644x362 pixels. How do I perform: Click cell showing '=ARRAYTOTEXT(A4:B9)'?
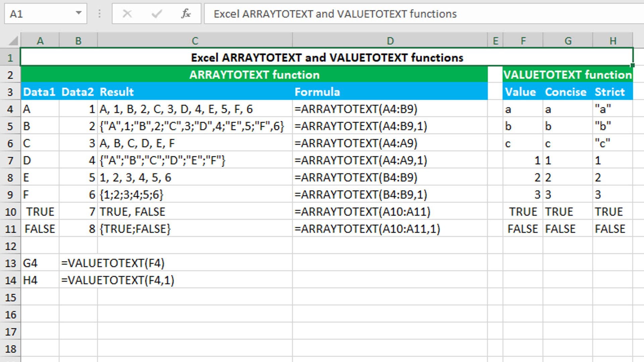click(x=390, y=109)
